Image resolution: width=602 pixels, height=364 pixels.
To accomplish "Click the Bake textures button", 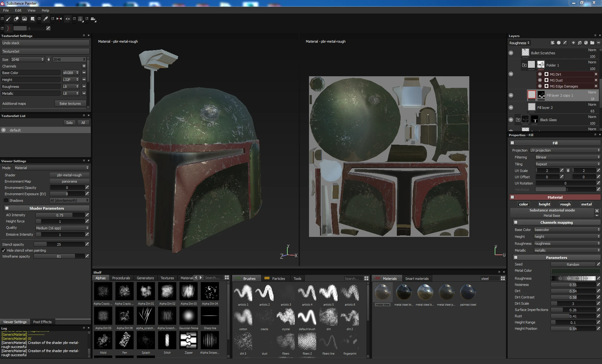I will (70, 104).
